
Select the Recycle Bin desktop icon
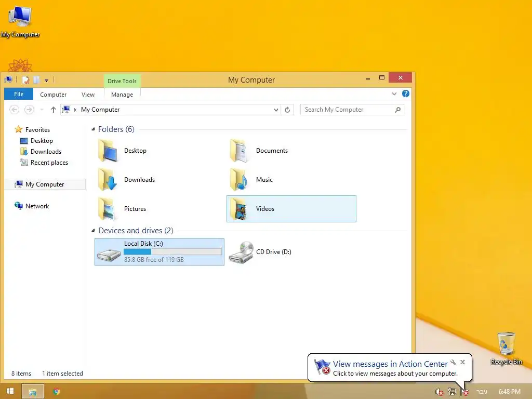(507, 348)
